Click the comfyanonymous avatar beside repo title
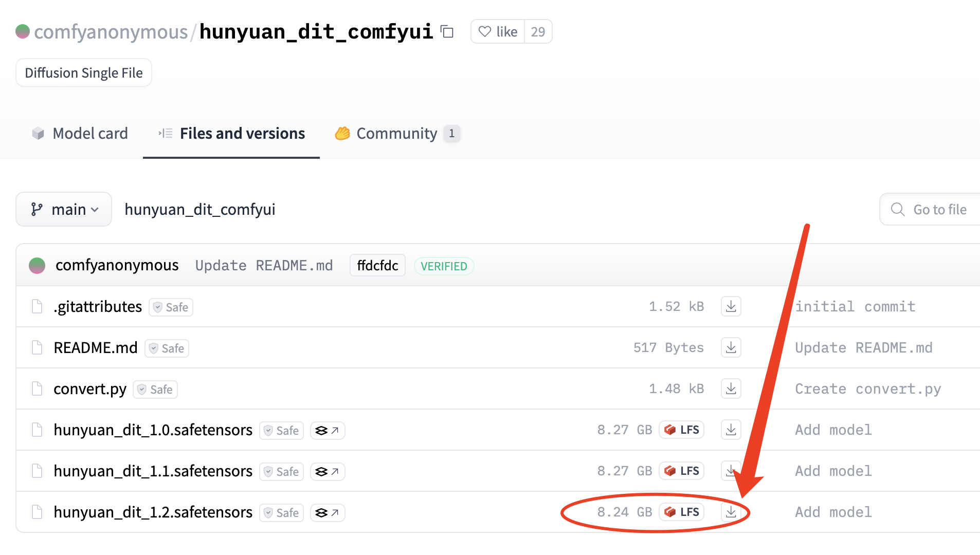 point(23,32)
